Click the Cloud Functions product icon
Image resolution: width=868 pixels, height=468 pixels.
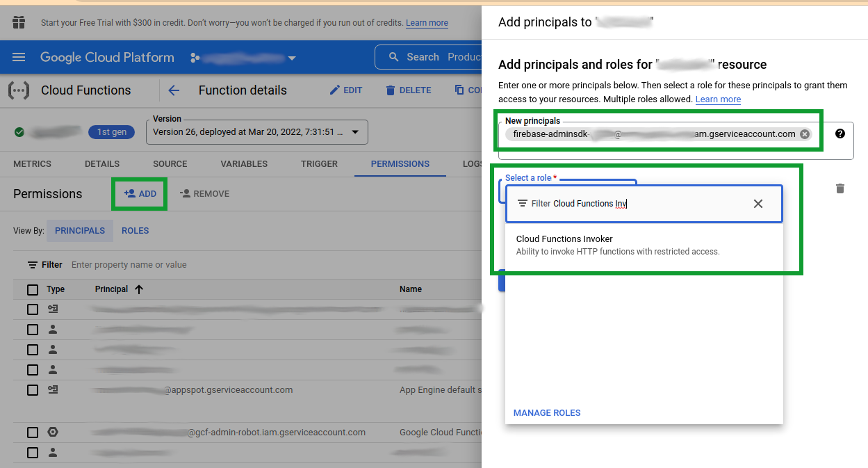tap(19, 90)
